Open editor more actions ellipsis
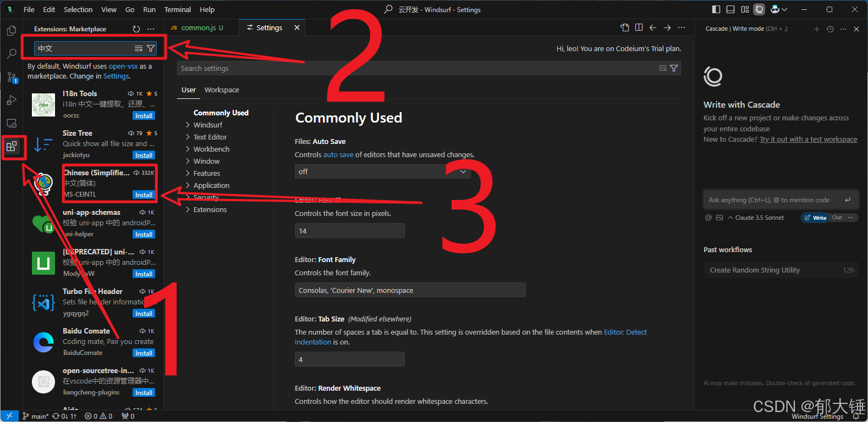 point(682,27)
